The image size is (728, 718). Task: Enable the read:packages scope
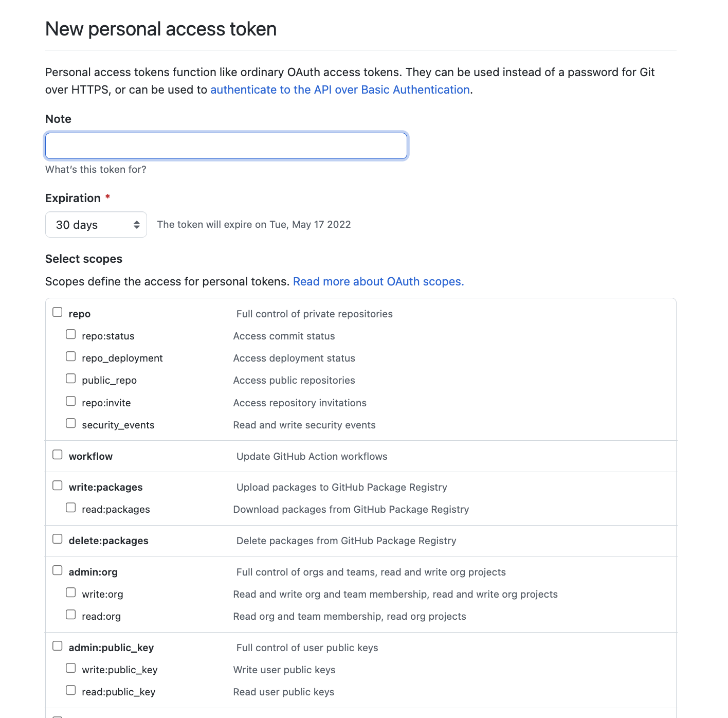(x=71, y=508)
